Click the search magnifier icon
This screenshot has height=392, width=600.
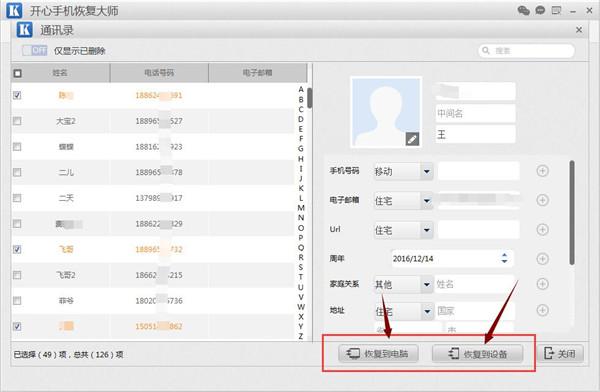coord(486,51)
